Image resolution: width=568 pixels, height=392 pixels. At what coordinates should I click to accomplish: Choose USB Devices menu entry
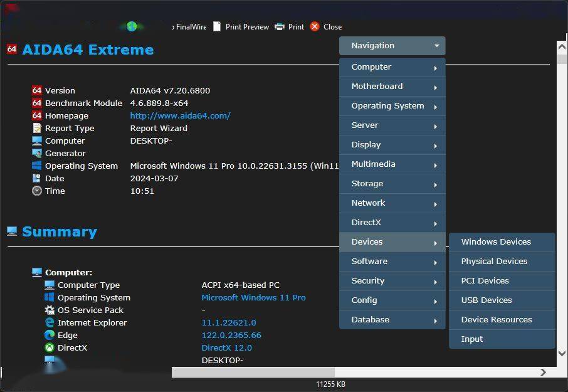(x=486, y=300)
